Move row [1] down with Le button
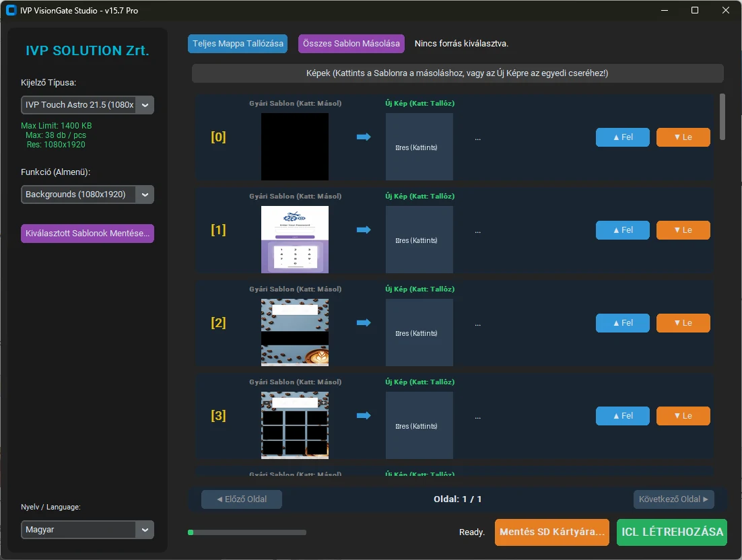The image size is (742, 560). click(x=683, y=230)
